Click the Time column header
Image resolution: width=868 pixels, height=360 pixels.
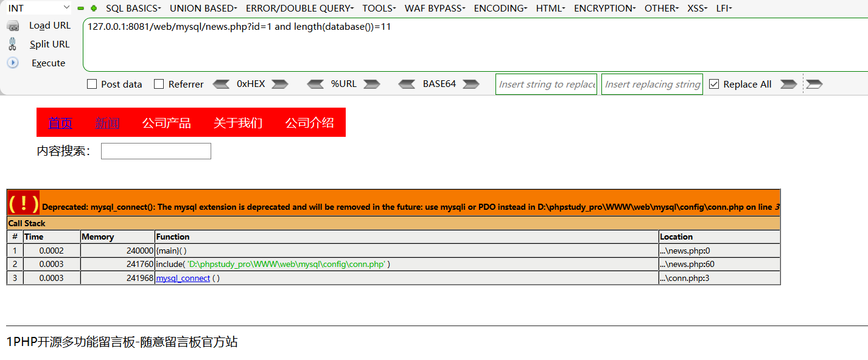[52, 237]
